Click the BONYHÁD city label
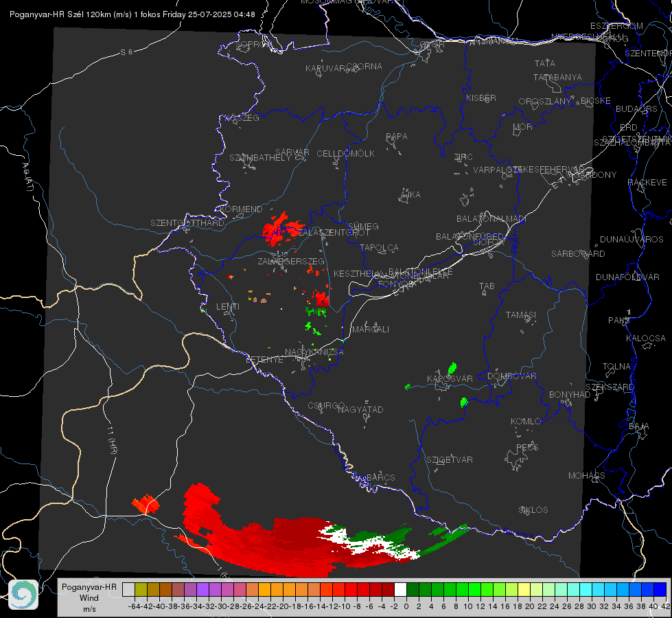This screenshot has width=672, height=618. (x=570, y=395)
